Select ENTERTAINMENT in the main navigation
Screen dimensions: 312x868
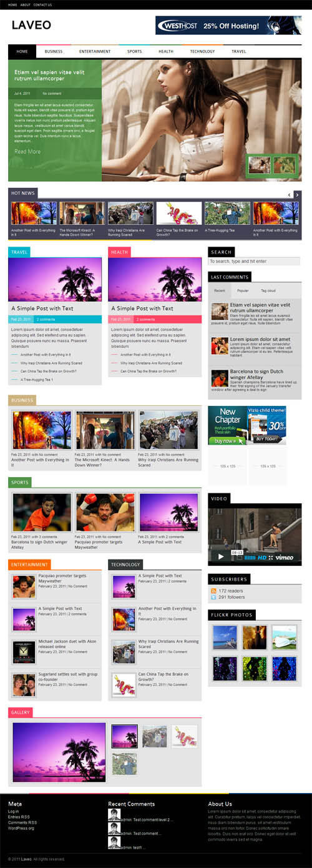coord(95,52)
